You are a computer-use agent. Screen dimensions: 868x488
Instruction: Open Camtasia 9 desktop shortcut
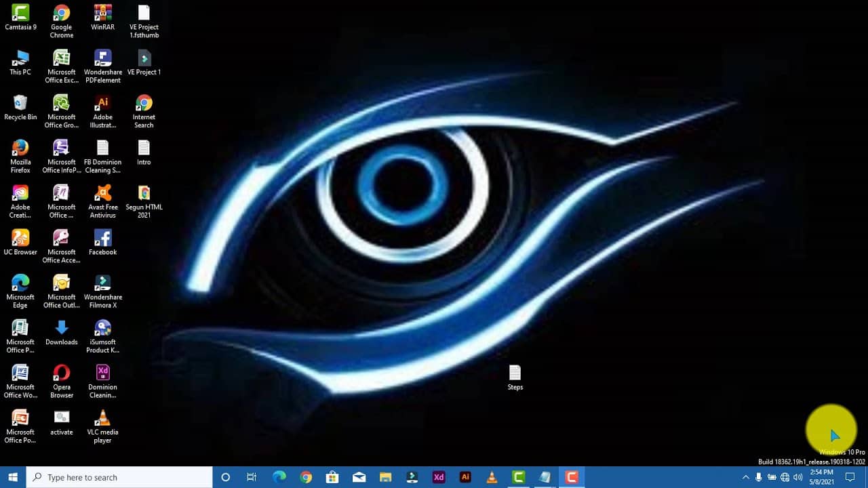click(20, 14)
